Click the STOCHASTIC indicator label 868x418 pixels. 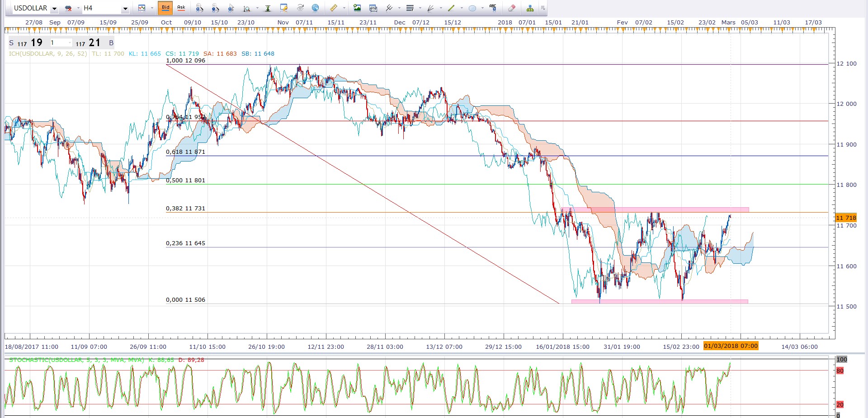76,360
